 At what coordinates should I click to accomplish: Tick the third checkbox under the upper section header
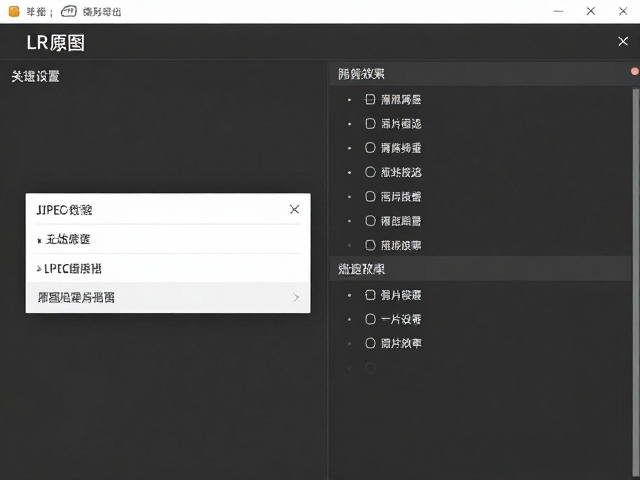coord(370,147)
